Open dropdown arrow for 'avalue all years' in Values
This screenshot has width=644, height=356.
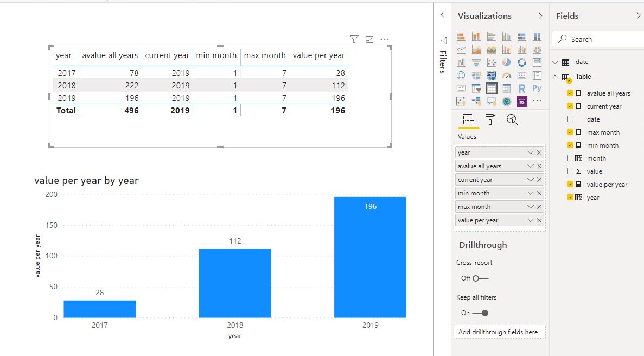tap(531, 166)
